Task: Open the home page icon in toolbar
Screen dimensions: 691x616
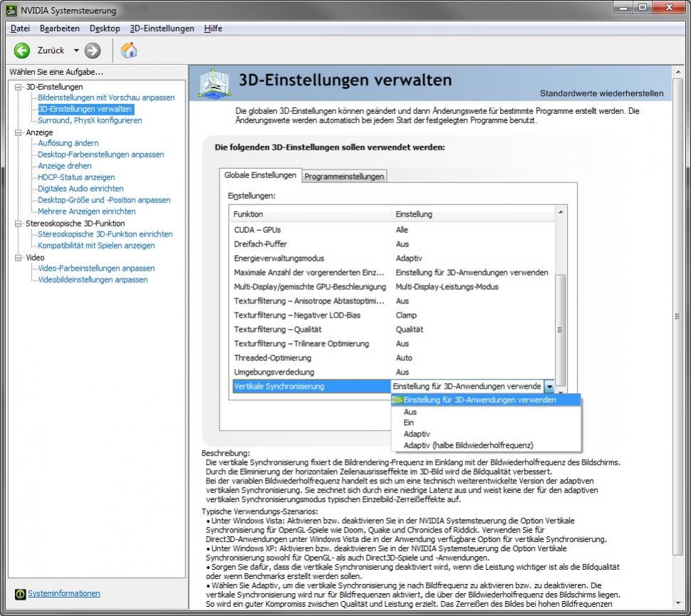Action: click(129, 51)
